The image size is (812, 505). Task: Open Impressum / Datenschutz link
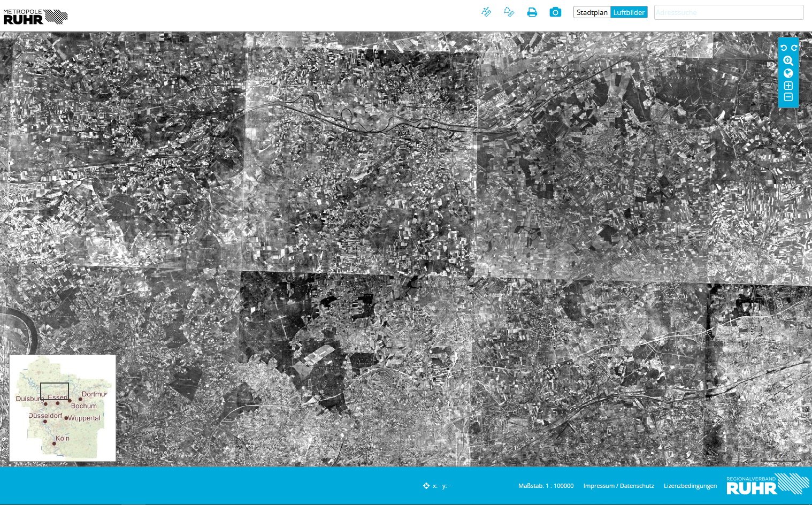coord(618,486)
